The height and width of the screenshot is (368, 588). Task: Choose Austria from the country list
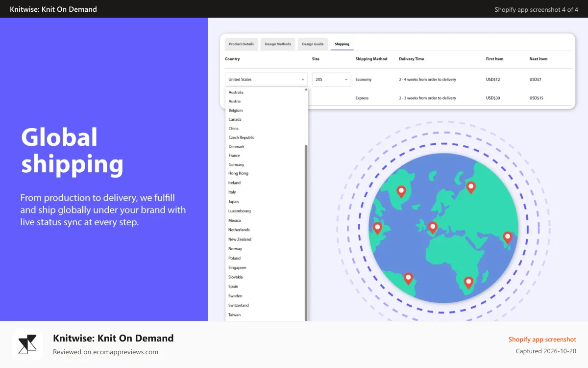pyautogui.click(x=234, y=101)
